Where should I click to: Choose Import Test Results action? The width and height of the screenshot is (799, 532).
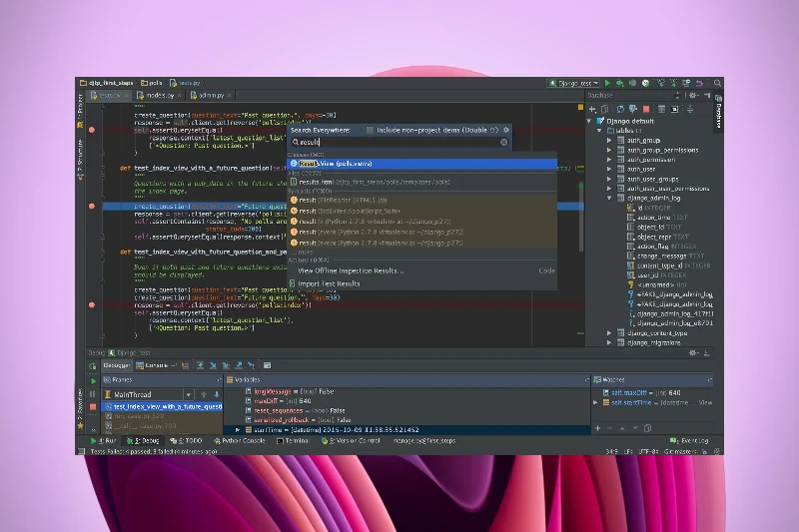click(x=421, y=283)
